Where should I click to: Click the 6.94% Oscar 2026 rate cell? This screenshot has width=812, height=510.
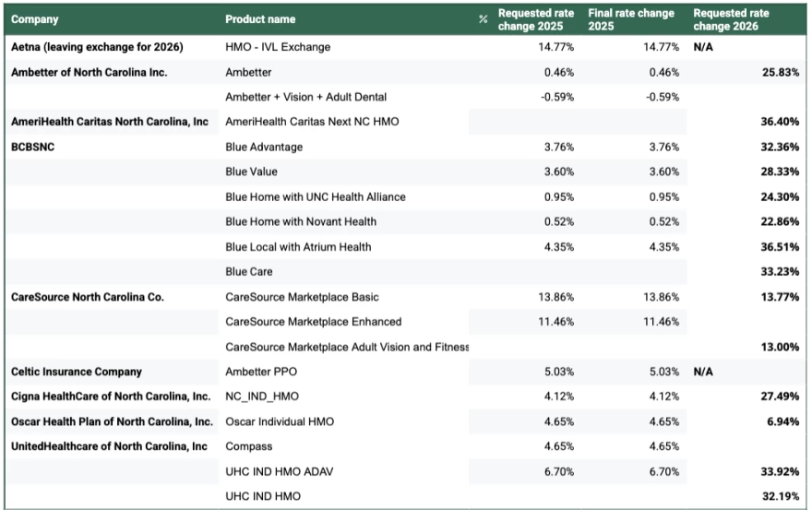[x=782, y=421]
